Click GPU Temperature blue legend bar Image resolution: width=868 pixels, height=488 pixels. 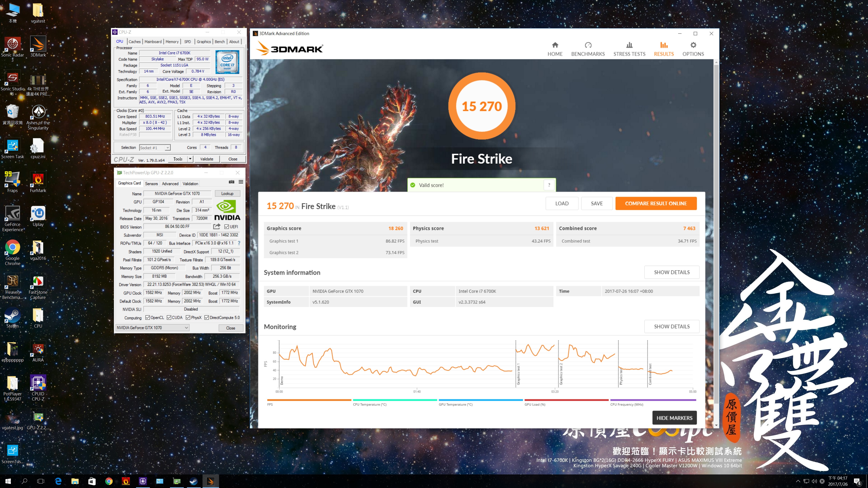[x=481, y=400]
